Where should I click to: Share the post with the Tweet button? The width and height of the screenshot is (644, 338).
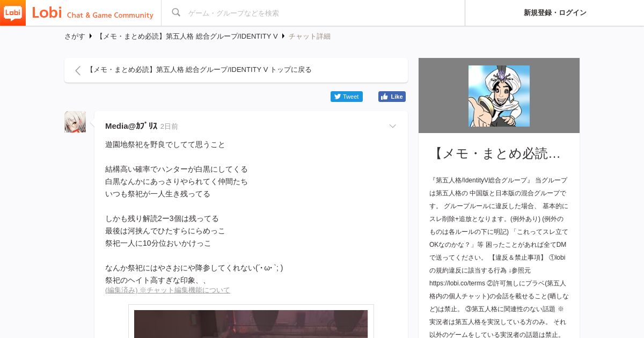click(347, 97)
